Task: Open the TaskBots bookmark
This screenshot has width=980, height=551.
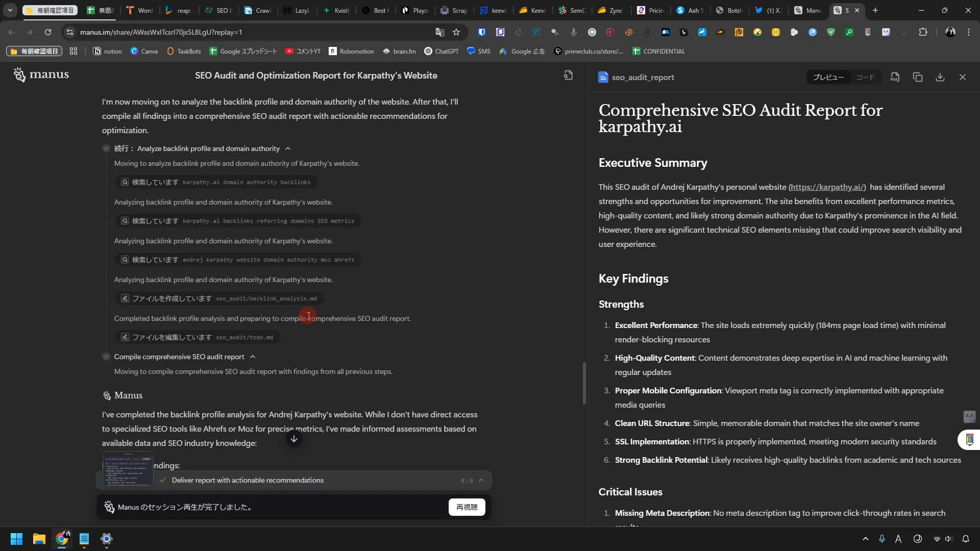Action: 184,51
